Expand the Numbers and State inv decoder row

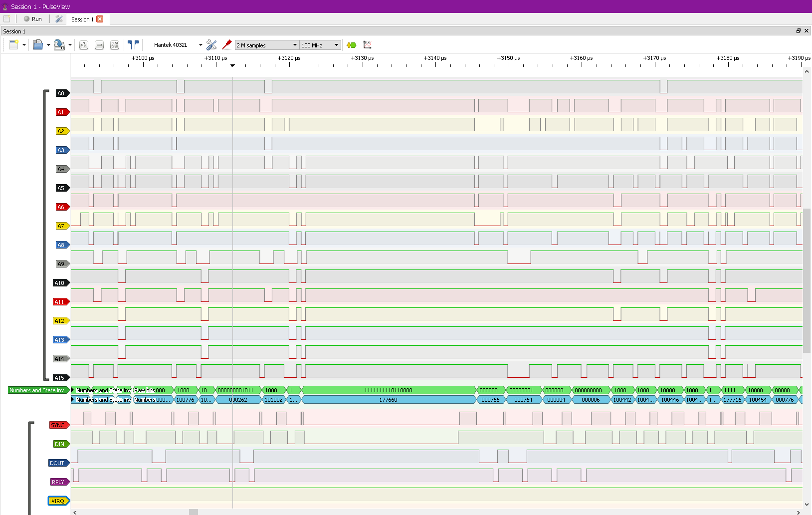[73, 390]
